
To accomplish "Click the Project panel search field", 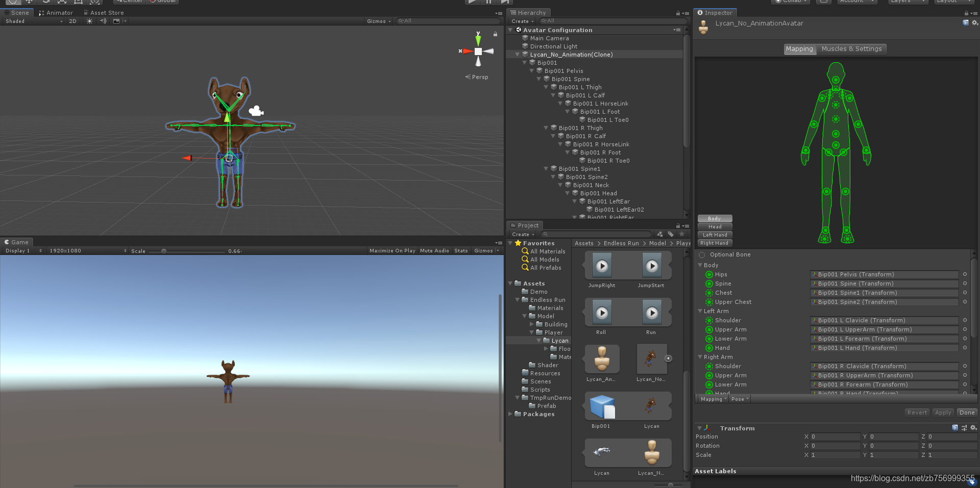I will 597,235.
